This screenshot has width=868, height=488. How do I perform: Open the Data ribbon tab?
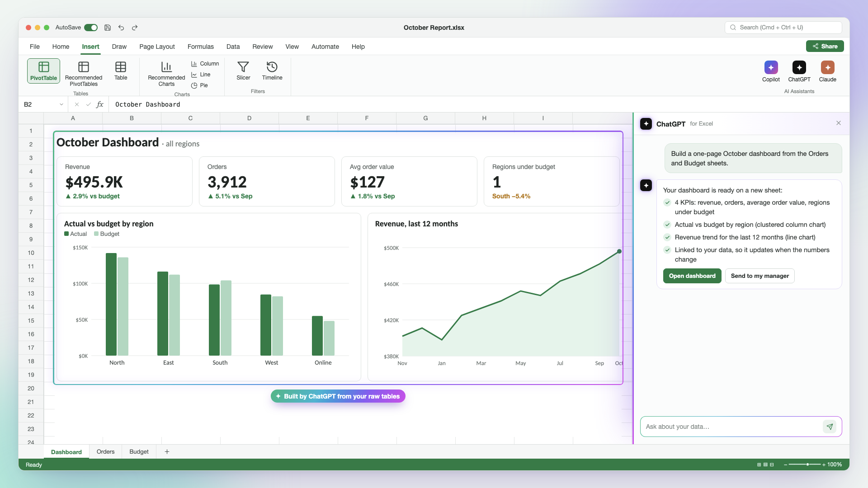(233, 47)
